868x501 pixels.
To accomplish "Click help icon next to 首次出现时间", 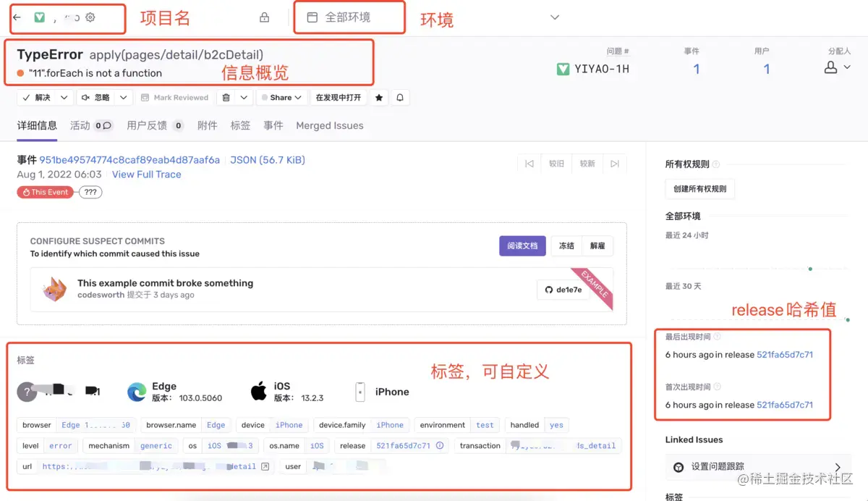I will tap(717, 387).
